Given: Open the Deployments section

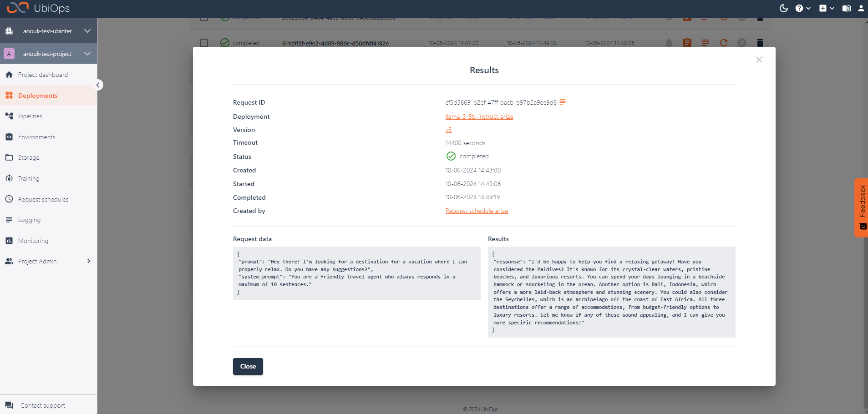Looking at the screenshot, I should tap(48, 96).
